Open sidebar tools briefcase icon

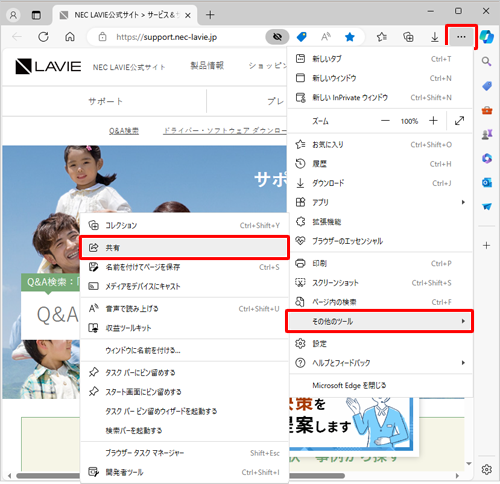pyautogui.click(x=487, y=110)
